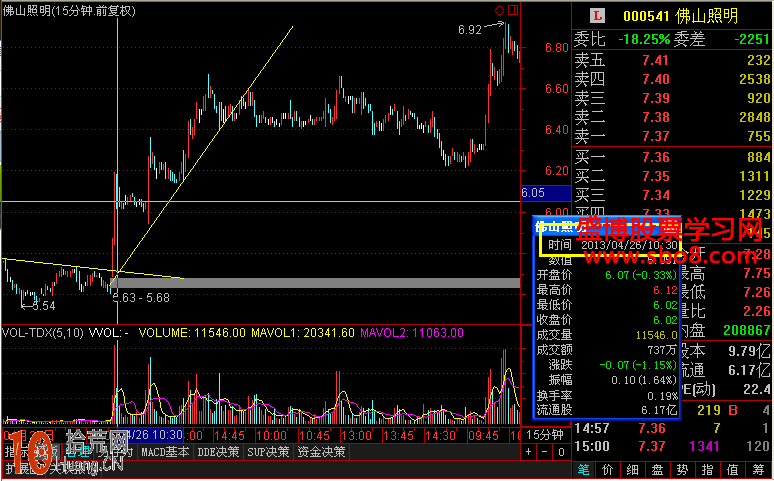Select the DDE决策 indicator template
Screen dimensions: 774x481
218,452
